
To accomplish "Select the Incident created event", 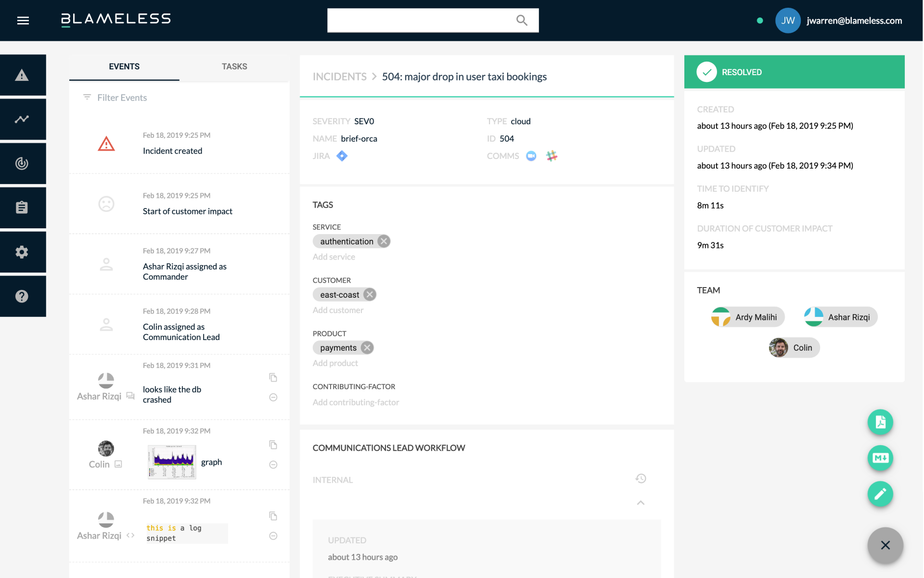I will coord(180,144).
